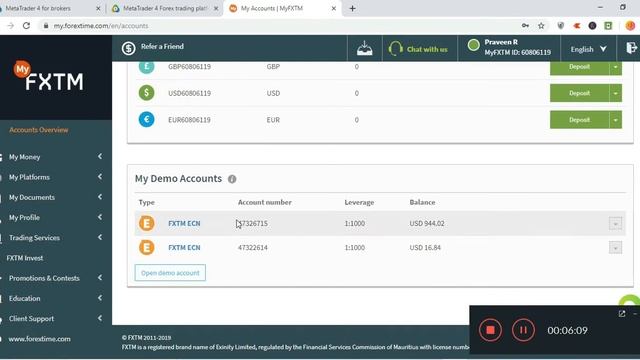Go forward in browser history
Image resolution: width=640 pixels, height=360 pixels.
tap(11, 26)
